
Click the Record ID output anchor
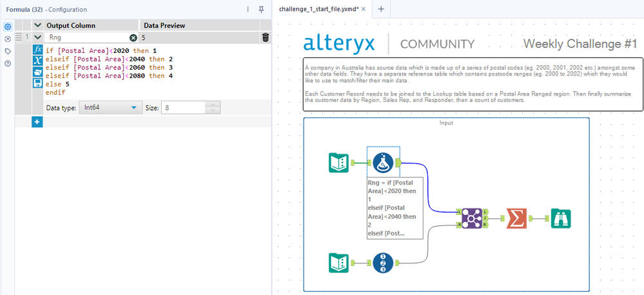pyautogui.click(x=398, y=263)
